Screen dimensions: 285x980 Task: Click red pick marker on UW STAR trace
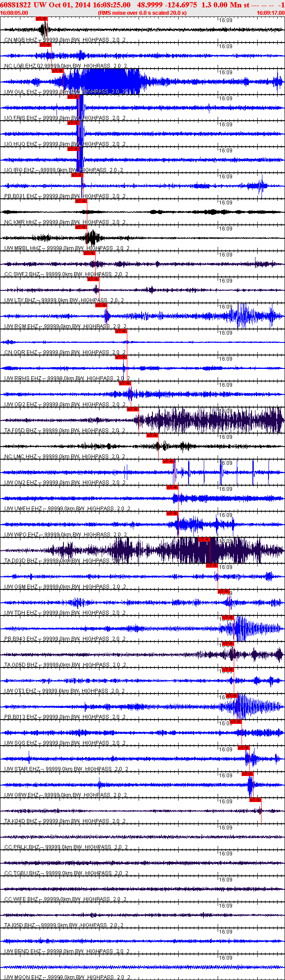tap(243, 748)
